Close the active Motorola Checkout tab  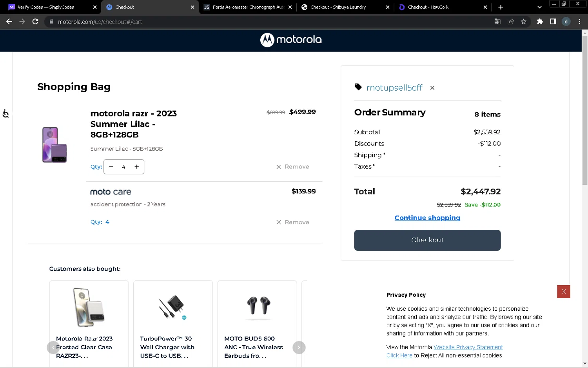coord(192,7)
